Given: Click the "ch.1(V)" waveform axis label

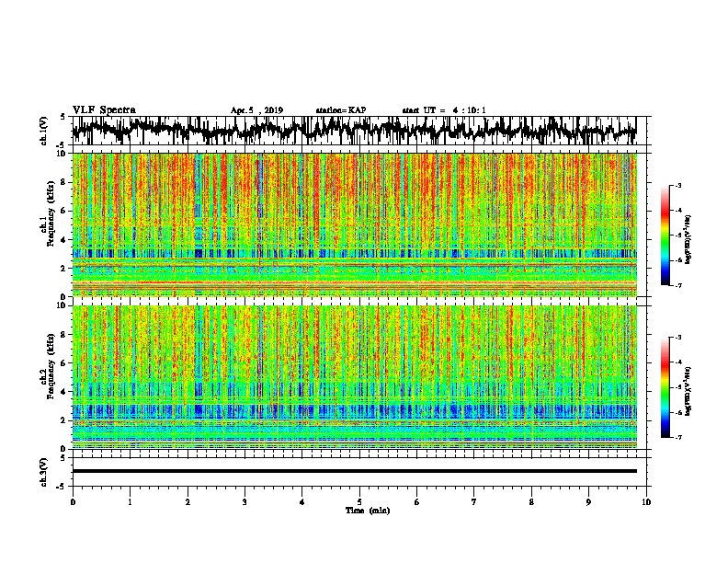Looking at the screenshot, I should [43, 131].
